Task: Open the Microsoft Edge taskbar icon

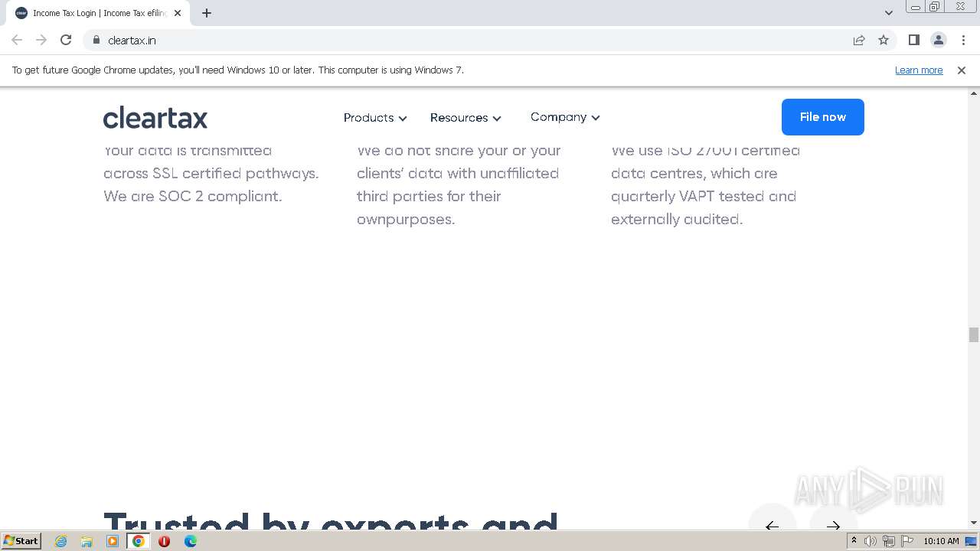Action: click(190, 541)
